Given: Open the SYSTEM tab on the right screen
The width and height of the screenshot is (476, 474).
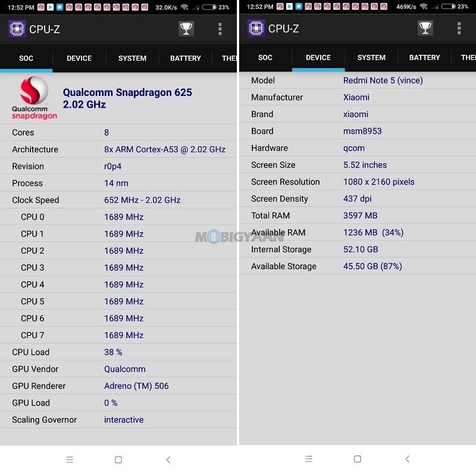Looking at the screenshot, I should 371,57.
